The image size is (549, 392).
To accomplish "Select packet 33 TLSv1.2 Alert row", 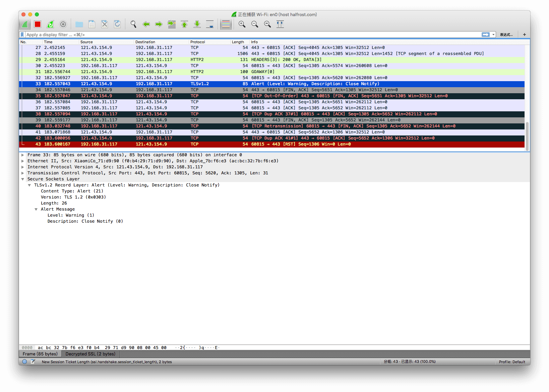I will (x=272, y=84).
